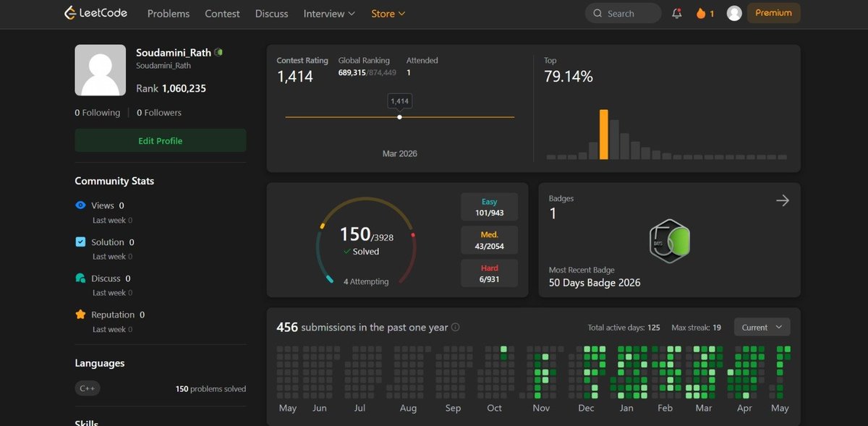868x426 pixels.
Task: Click the streak flame icon
Action: click(x=700, y=13)
